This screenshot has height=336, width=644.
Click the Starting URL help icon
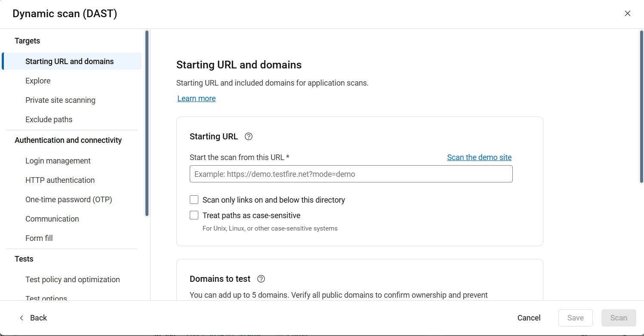coord(249,136)
